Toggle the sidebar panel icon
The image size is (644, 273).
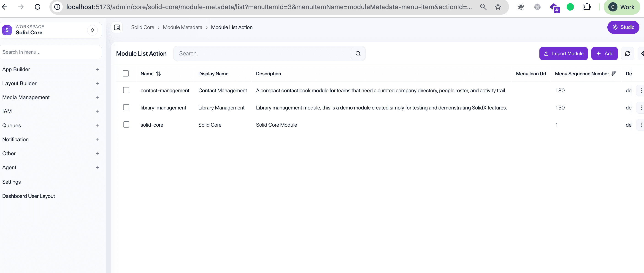[x=117, y=27]
